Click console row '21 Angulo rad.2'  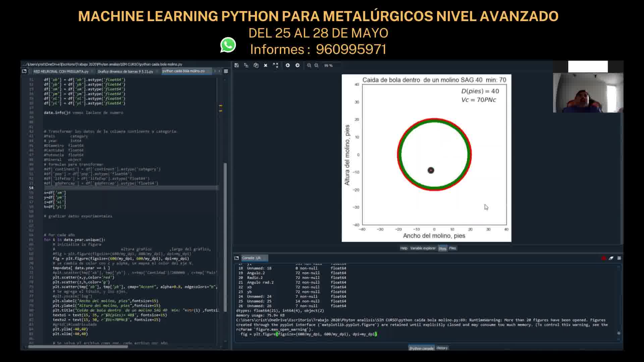tap(292, 283)
